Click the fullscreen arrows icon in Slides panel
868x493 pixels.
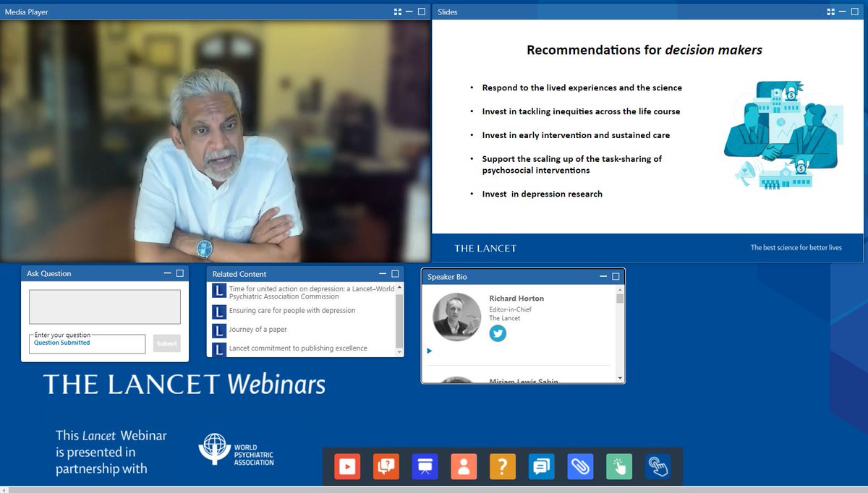click(831, 12)
